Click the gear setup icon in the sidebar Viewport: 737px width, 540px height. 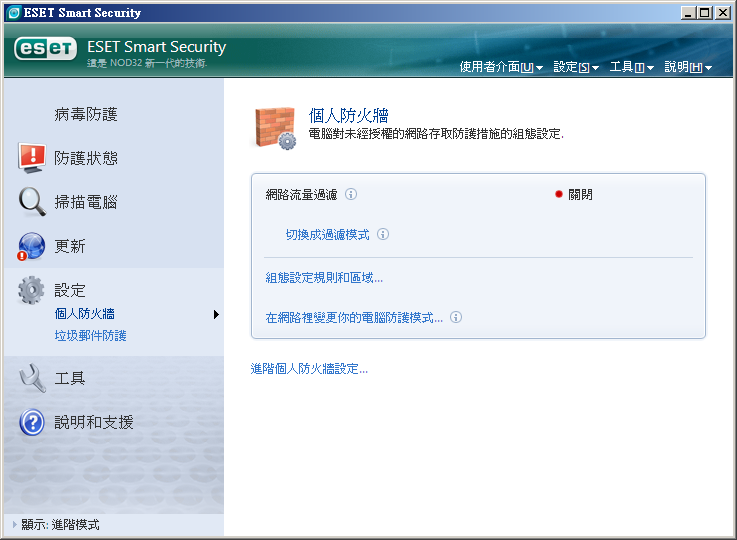click(x=31, y=290)
